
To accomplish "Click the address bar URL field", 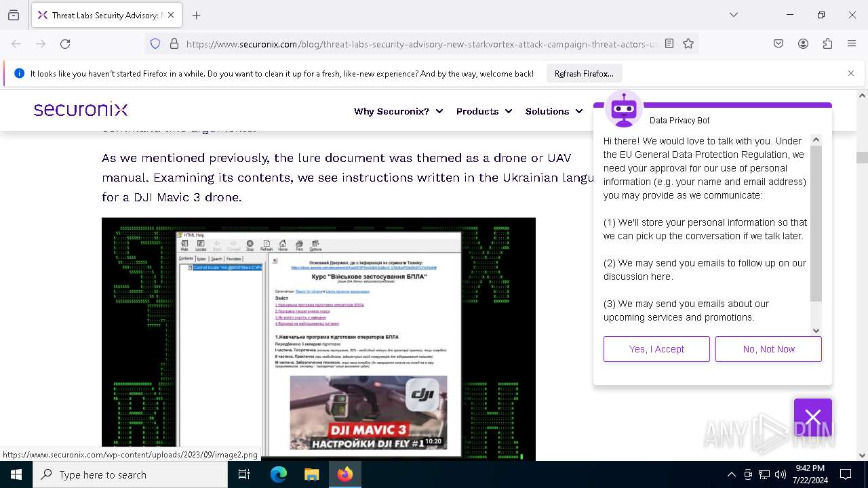I will 420,43.
